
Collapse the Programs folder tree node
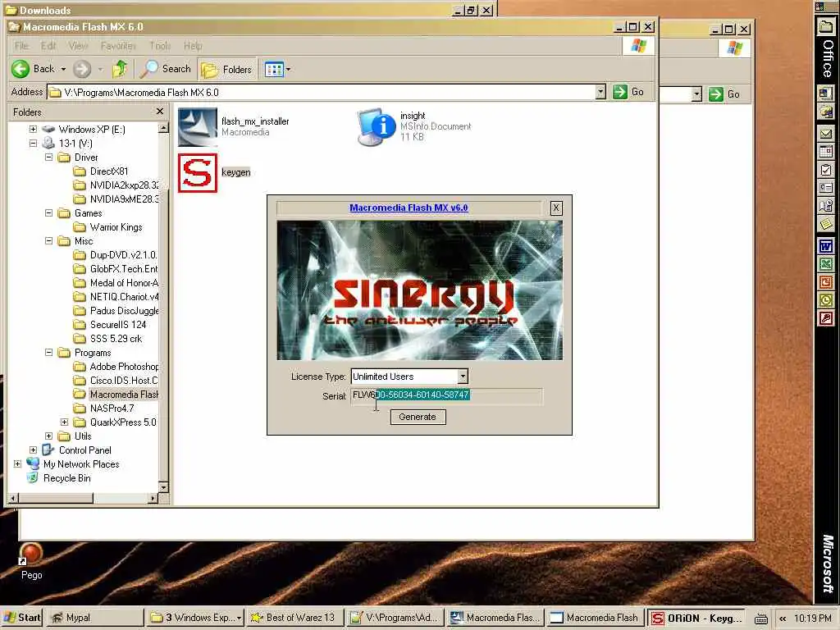(x=48, y=353)
